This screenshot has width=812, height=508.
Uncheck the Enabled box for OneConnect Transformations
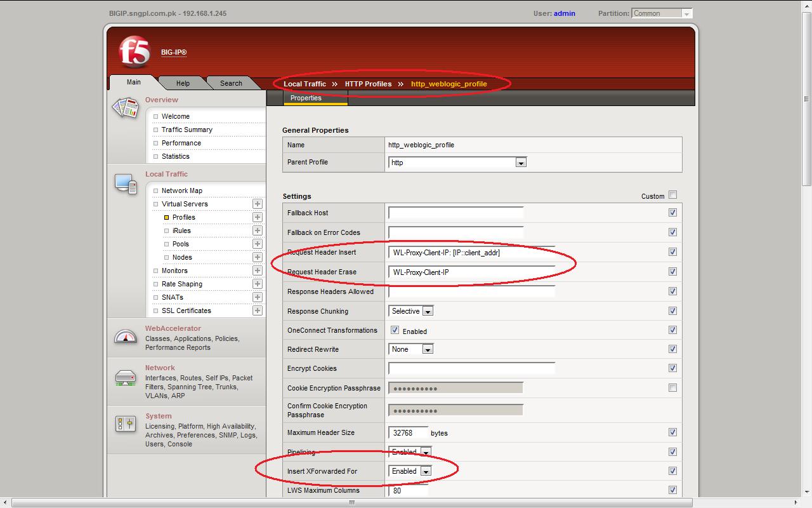[394, 330]
